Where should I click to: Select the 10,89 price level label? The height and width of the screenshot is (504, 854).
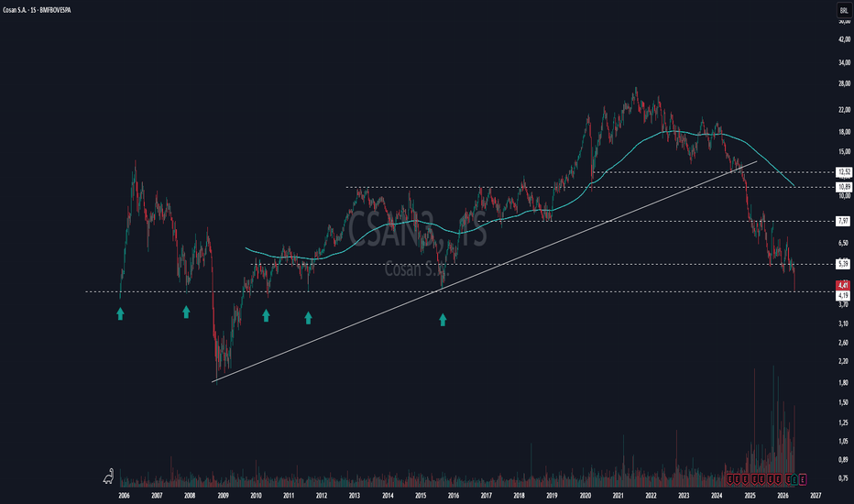pos(844,187)
